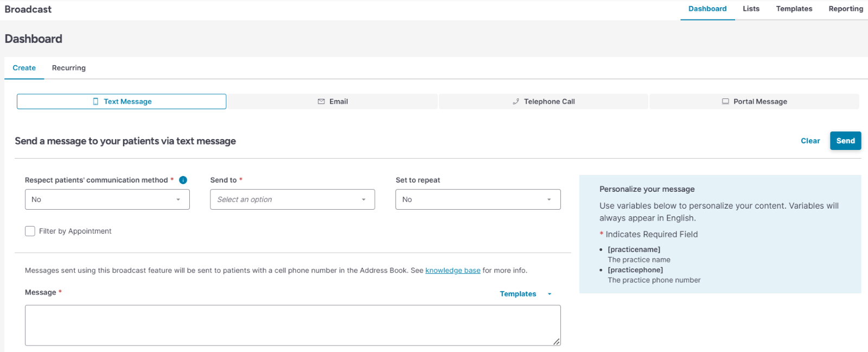Click the handset icon on Telephone Call
Screen dimensions: 868x352
click(x=516, y=102)
